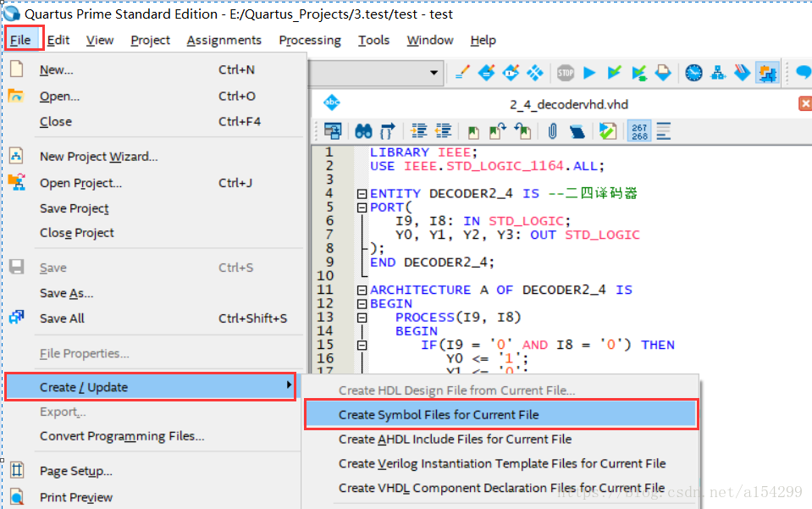This screenshot has height=509, width=812.
Task: Toggle line numbers 267/268 icon
Action: pos(639,131)
